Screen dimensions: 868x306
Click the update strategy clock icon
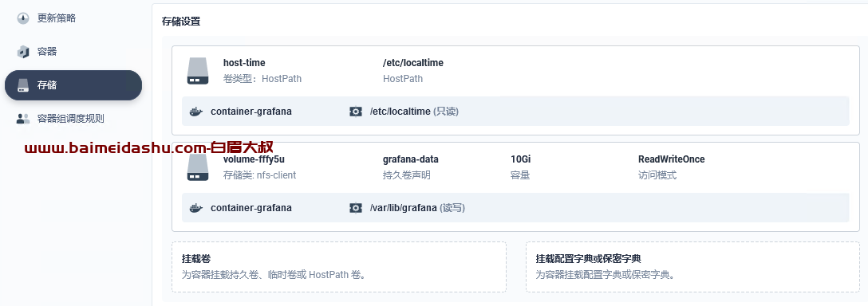coord(22,18)
